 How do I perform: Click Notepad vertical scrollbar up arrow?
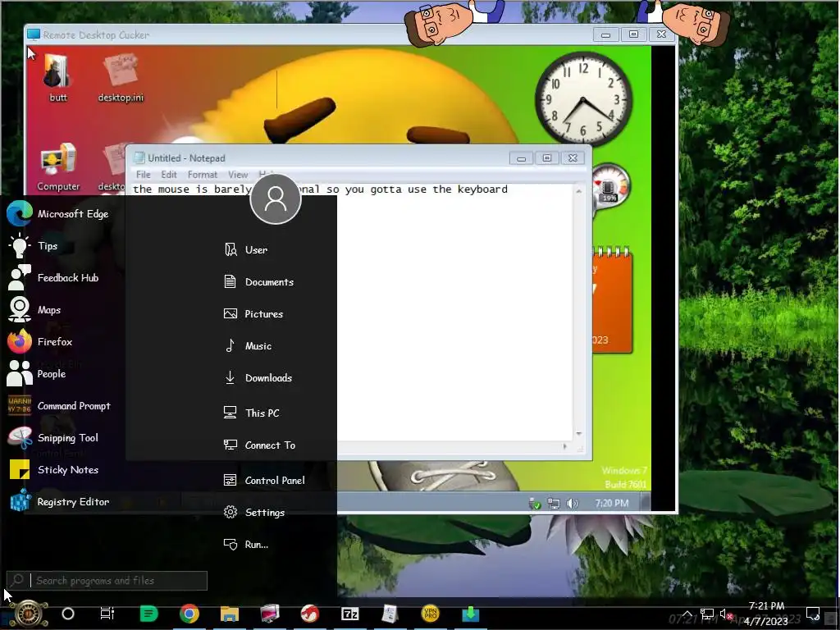tap(578, 191)
